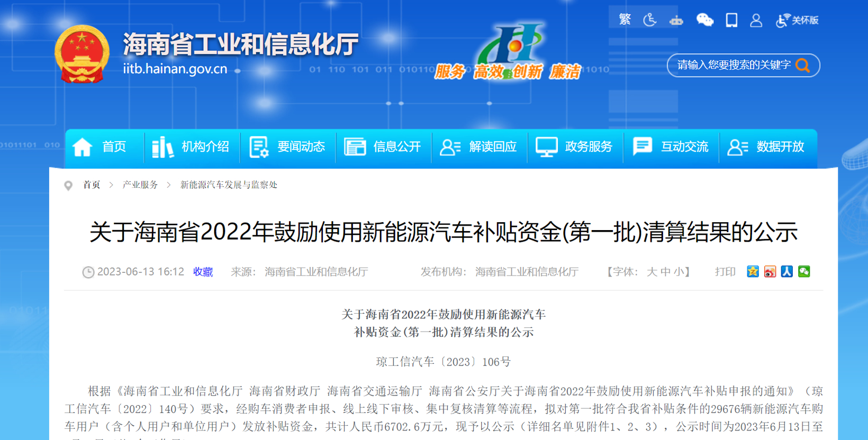Set font size to 大

click(652, 272)
